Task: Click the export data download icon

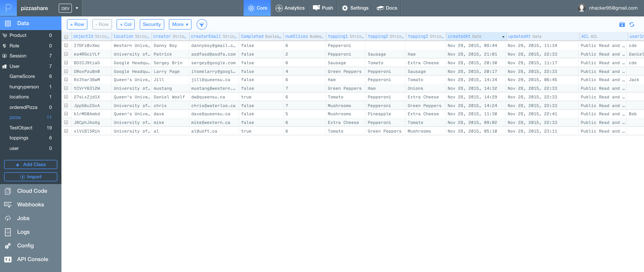Action: [x=622, y=24]
